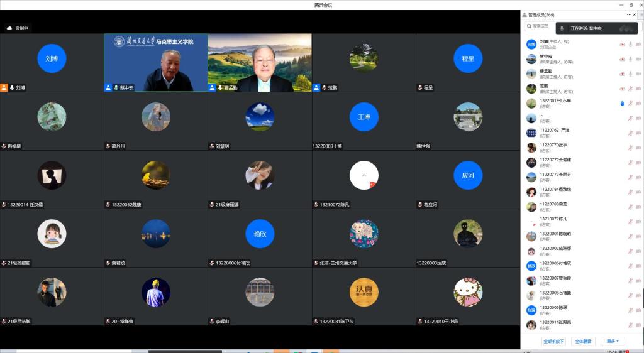Select 蔡中宏's video tile with university banner
This screenshot has height=353, width=644.
(x=155, y=62)
